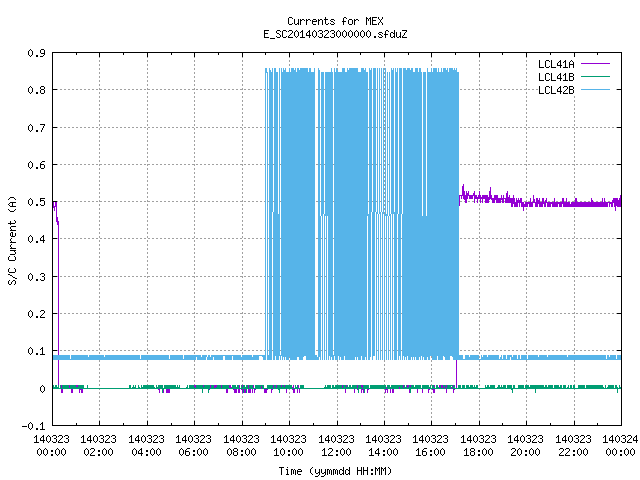Click the 0.7 y-axis tick label

pyautogui.click(x=36, y=128)
